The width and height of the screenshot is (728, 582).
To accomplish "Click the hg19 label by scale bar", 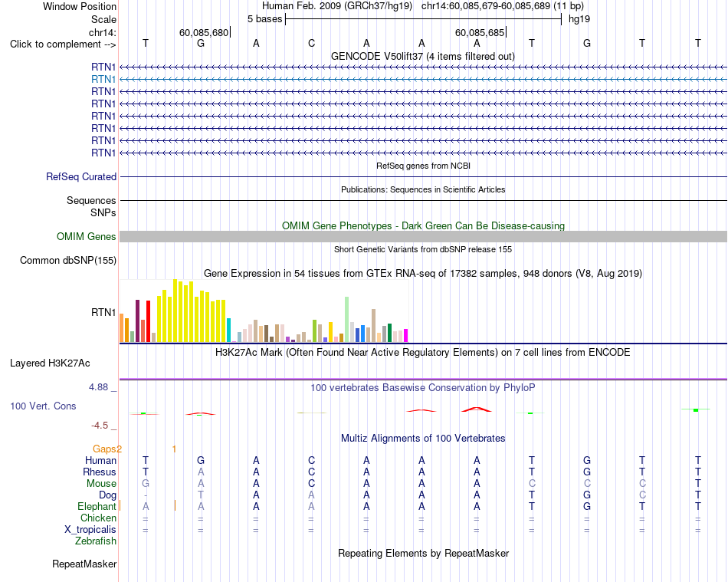I will tap(579, 19).
